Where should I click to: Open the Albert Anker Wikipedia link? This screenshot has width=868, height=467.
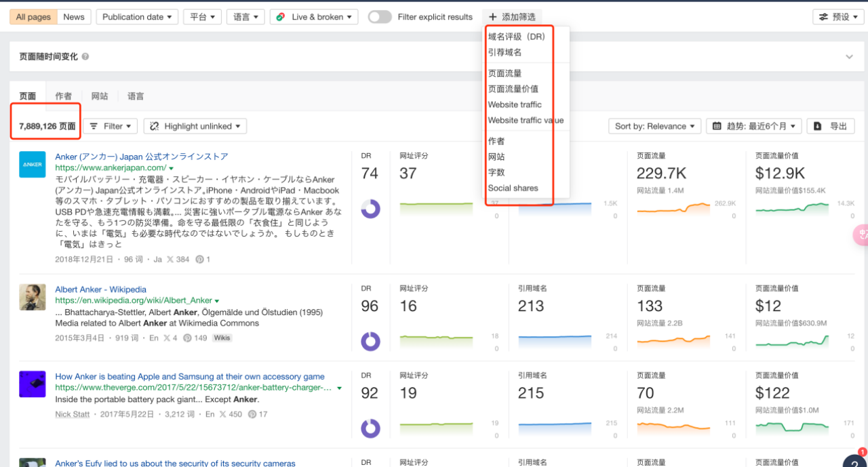click(x=100, y=289)
